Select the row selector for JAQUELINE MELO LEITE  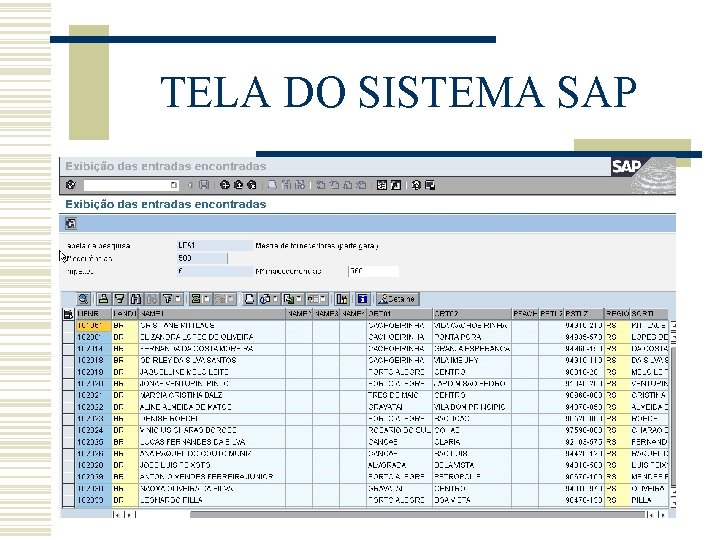tap(68, 372)
